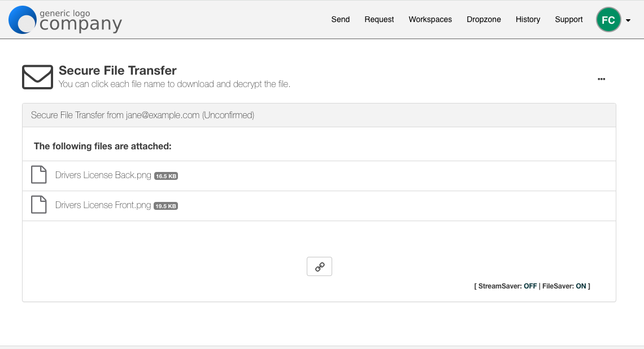Click the file icon for Drivers License Front.png
Screen dimensions: 644x349
(x=38, y=205)
